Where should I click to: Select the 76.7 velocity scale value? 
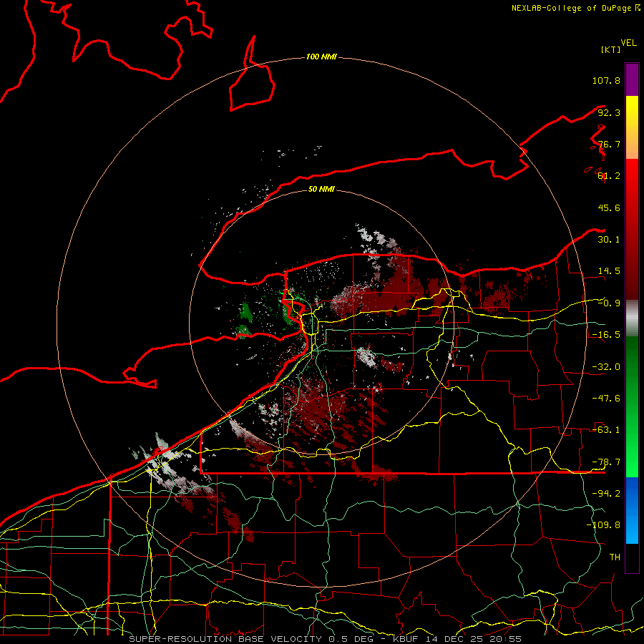[x=609, y=144]
